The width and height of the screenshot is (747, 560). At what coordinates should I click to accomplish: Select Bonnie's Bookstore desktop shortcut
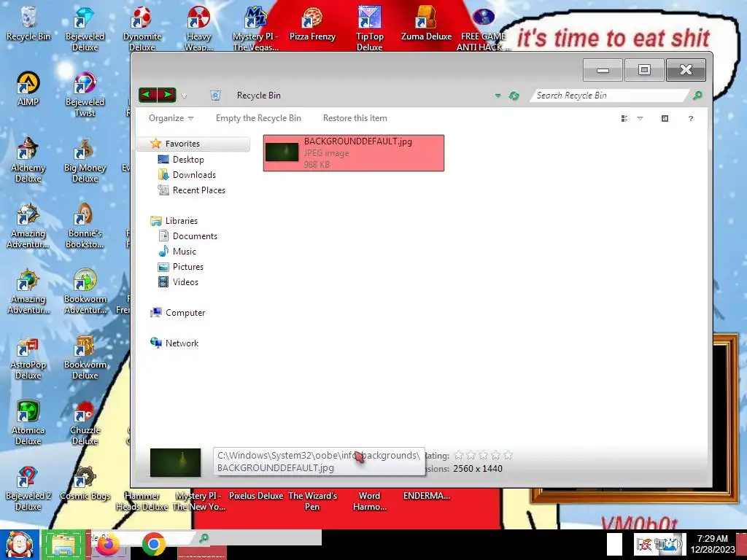[85, 226]
